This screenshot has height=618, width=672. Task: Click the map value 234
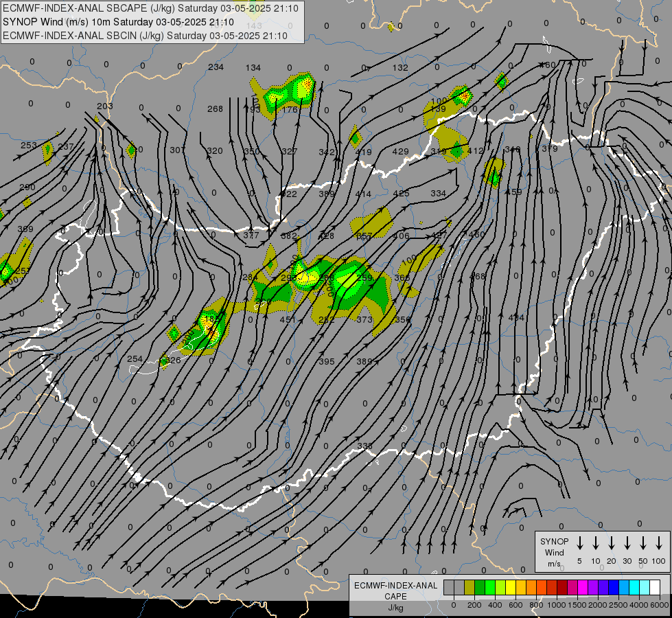216,67
